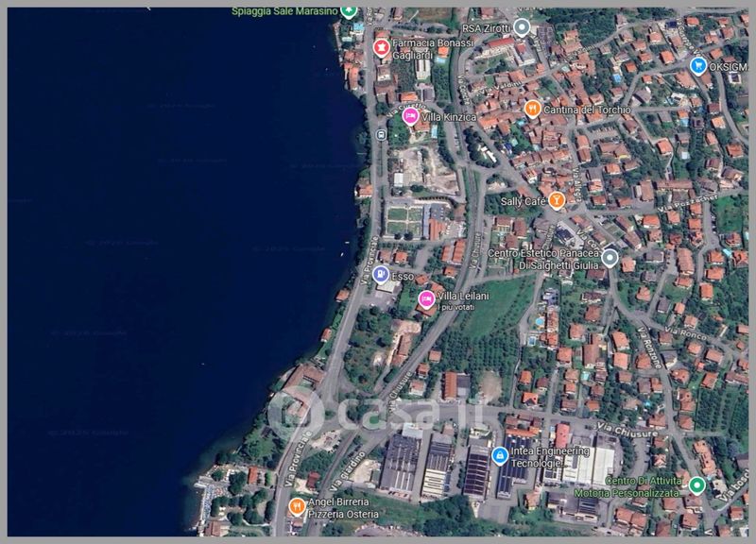Open the Cantina del Torchio restaurant pin

click(532, 109)
